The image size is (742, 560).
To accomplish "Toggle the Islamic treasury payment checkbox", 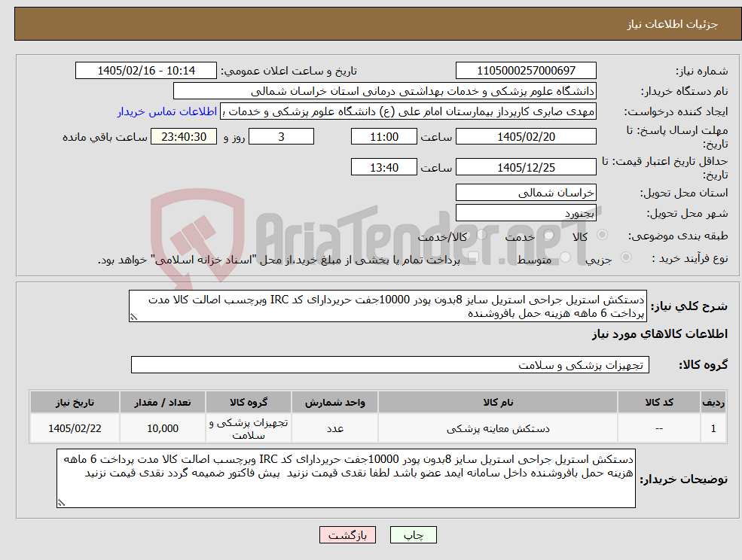I will click(472, 257).
